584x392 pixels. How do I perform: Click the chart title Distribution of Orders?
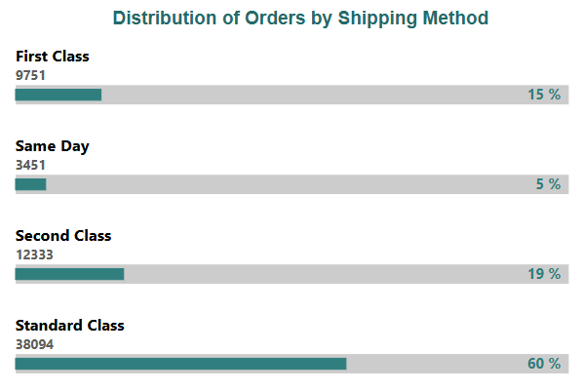coord(300,19)
